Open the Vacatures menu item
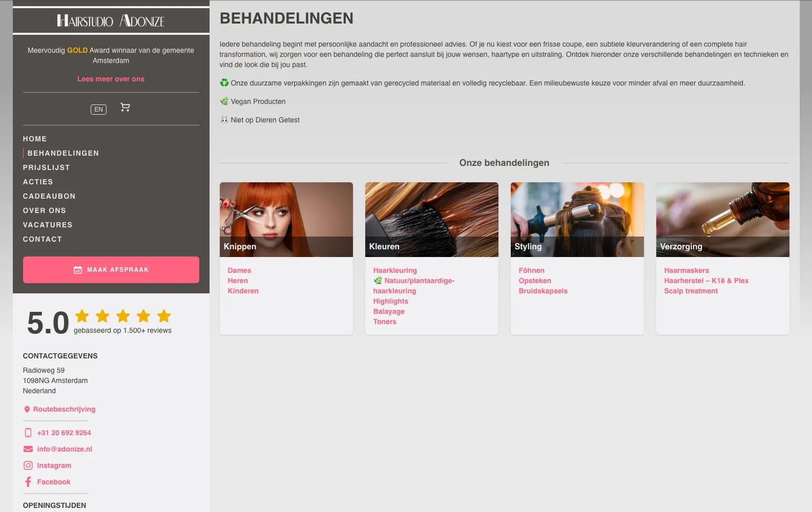This screenshot has width=812, height=512. coord(48,225)
